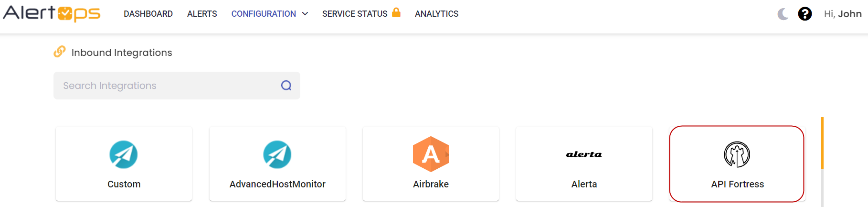Click the Inbound Integrations link icon

pyautogui.click(x=60, y=52)
